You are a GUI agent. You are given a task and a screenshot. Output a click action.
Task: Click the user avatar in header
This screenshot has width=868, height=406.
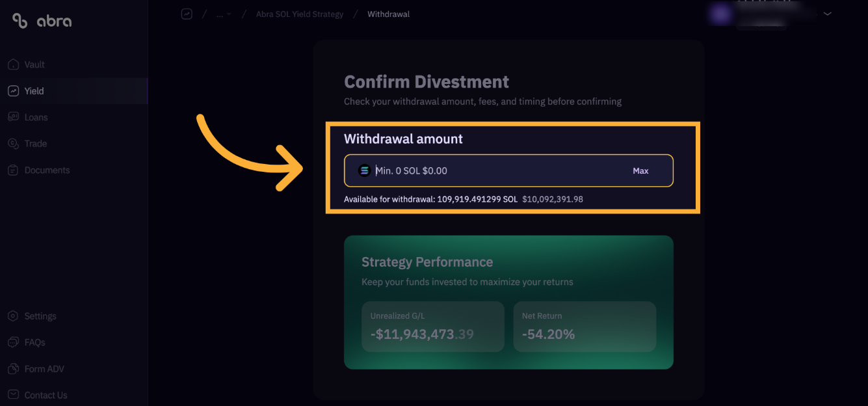[720, 14]
